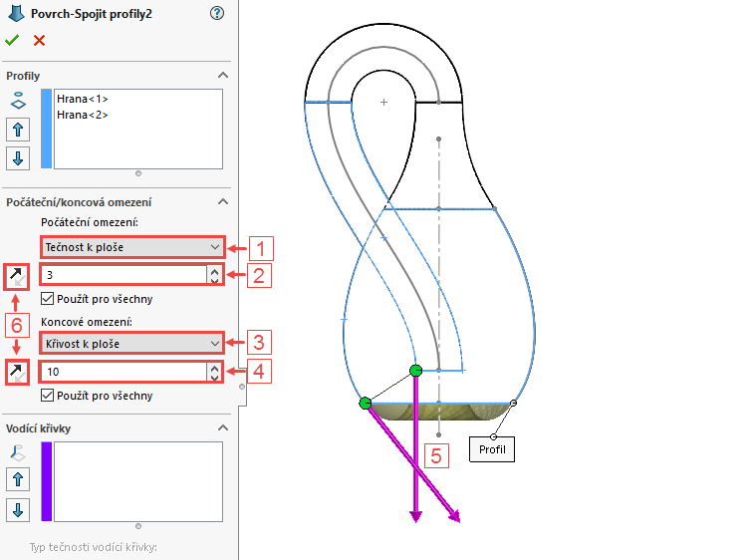This screenshot has width=747, height=560.
Task: Select Hrana<2> in profiles list
Action: point(83,115)
